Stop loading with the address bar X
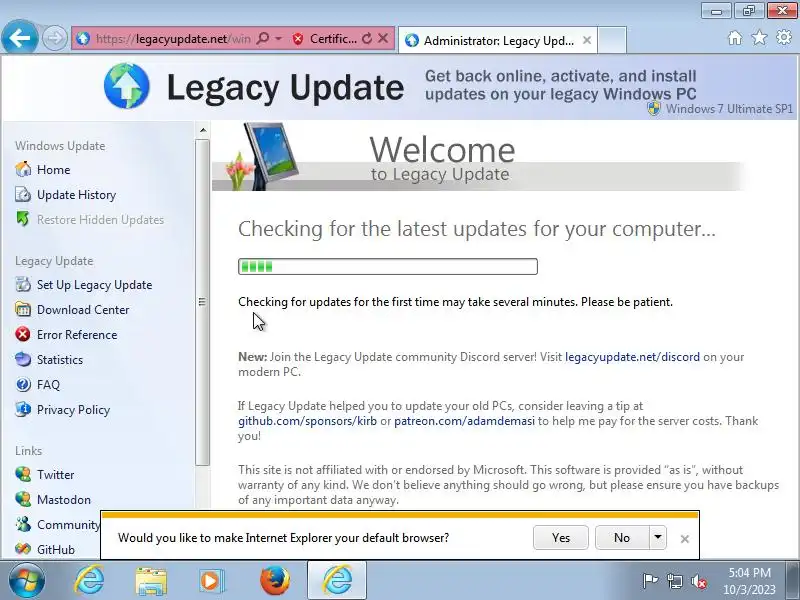The image size is (800, 600). click(x=383, y=39)
